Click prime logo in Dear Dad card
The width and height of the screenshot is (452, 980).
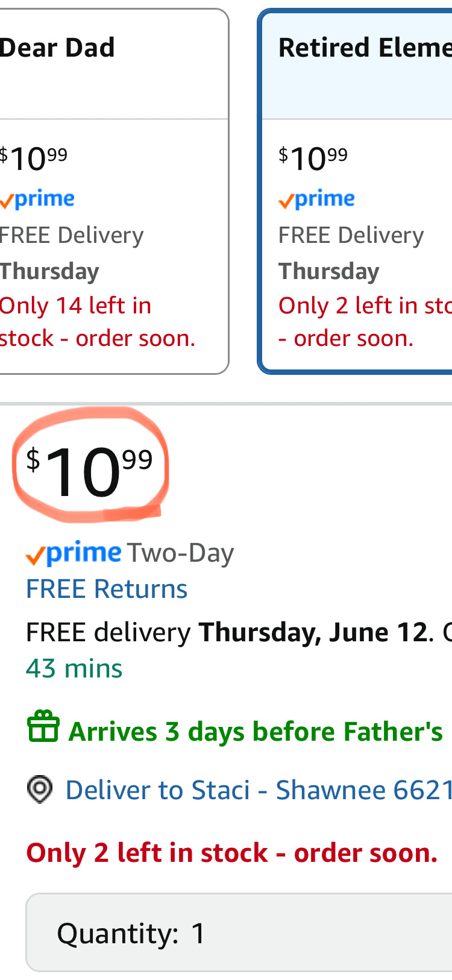click(37, 199)
